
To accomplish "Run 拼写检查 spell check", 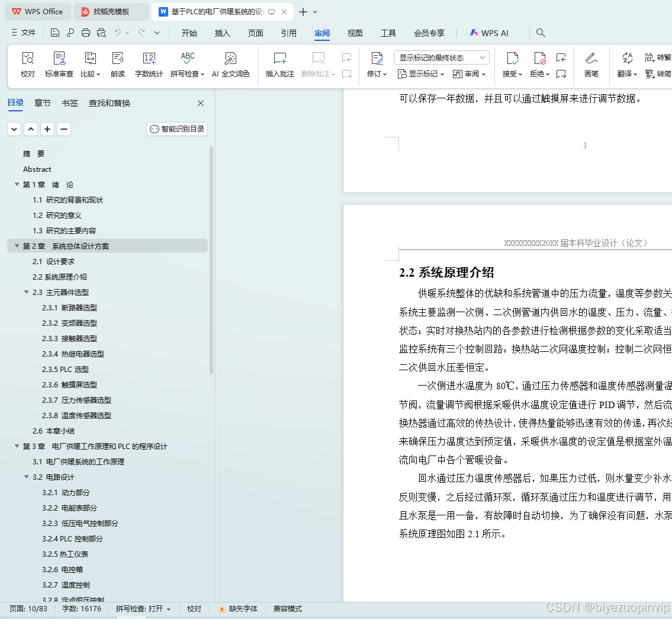I will (x=187, y=65).
